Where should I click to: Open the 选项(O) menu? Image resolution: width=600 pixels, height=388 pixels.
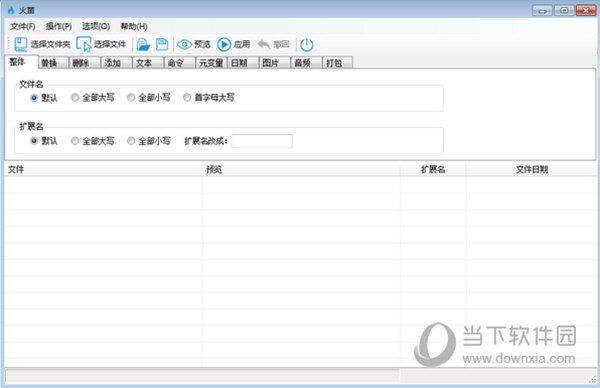point(96,26)
